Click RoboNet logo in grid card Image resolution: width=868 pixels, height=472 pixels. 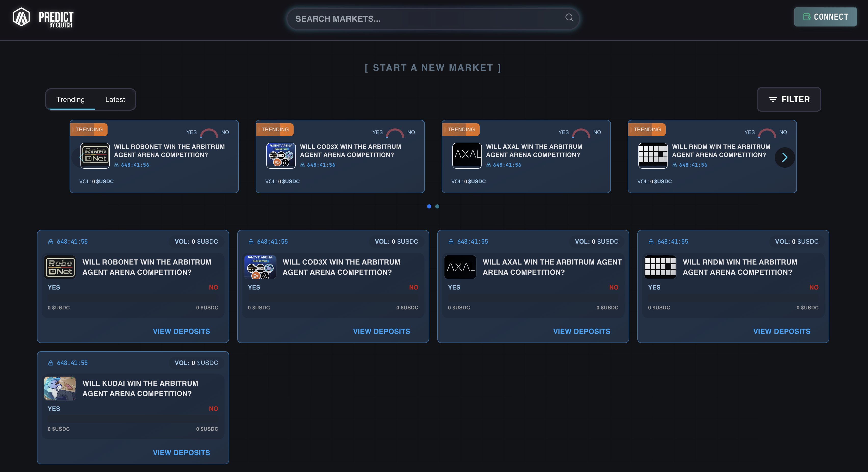tap(60, 267)
